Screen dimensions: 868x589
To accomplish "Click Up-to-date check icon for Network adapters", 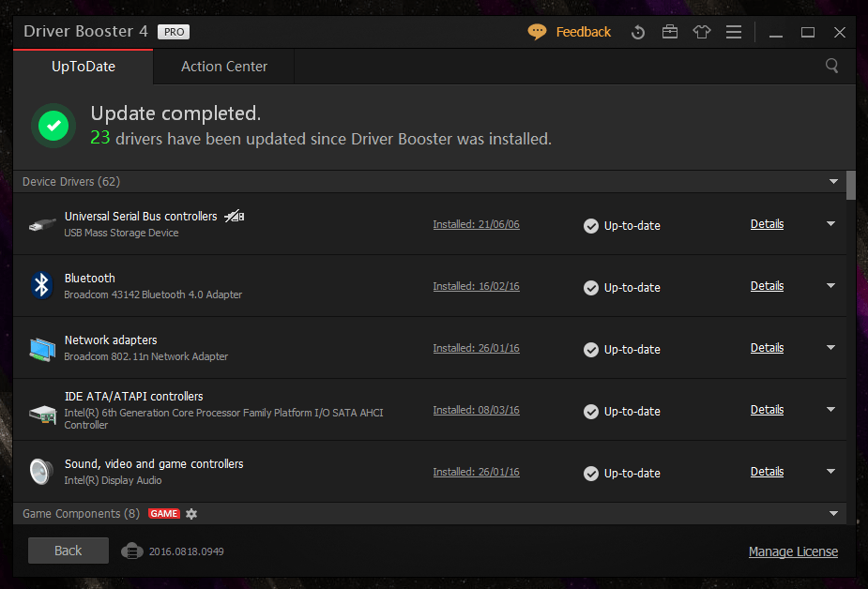I will tap(591, 350).
